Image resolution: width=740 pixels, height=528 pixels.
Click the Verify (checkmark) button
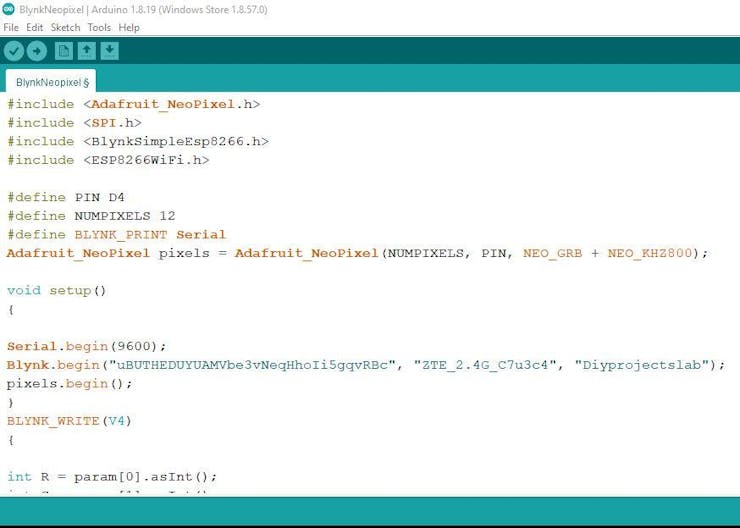tap(14, 51)
